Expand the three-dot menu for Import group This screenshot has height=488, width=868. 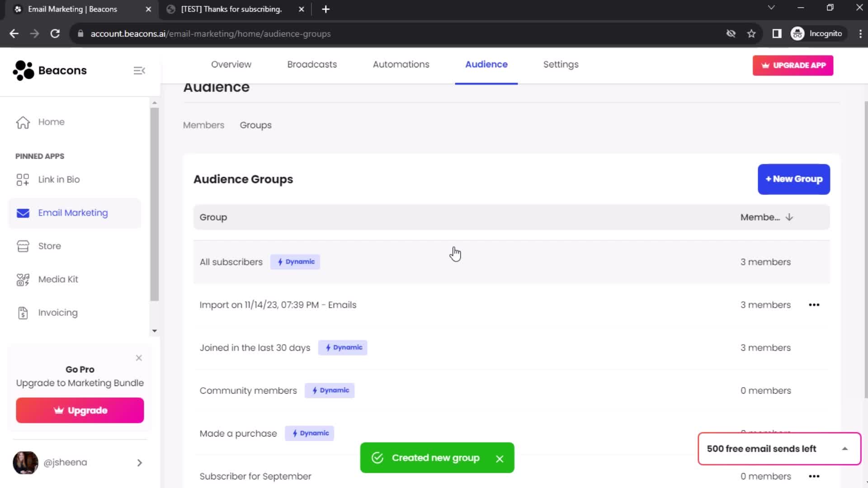point(814,305)
